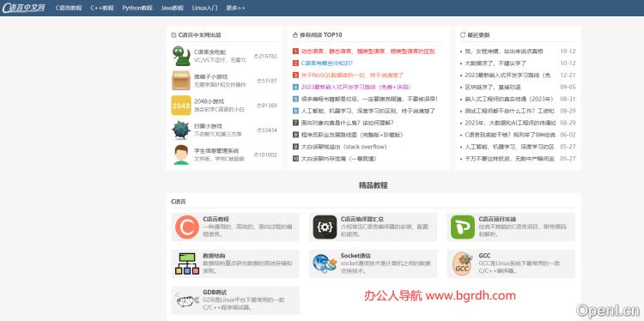The width and height of the screenshot is (644, 321).
Task: Click the green P project practice icon
Action: tap(463, 227)
